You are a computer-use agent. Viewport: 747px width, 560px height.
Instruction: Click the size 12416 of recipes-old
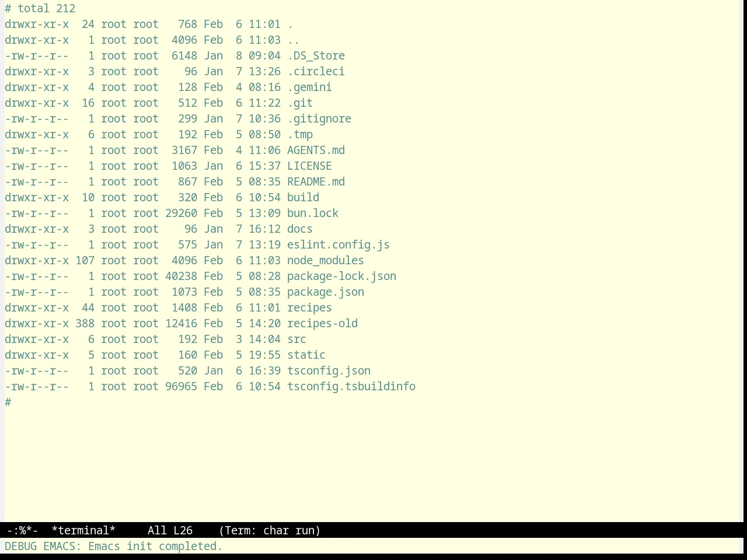[x=181, y=323]
